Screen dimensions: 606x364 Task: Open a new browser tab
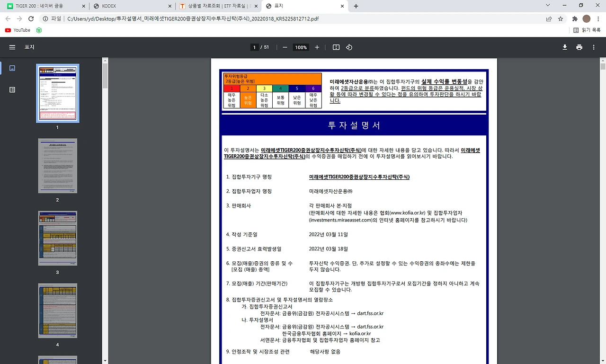356,6
